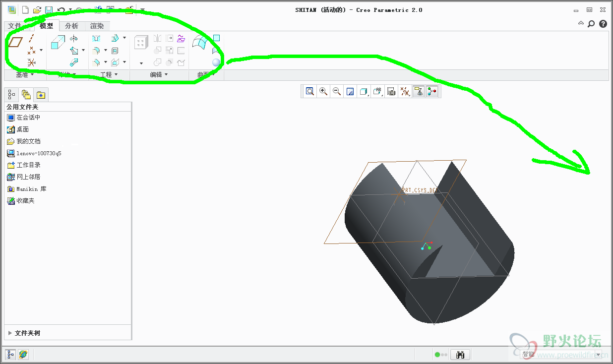Start the Revolve tool
This screenshot has height=364, width=613.
[74, 38]
